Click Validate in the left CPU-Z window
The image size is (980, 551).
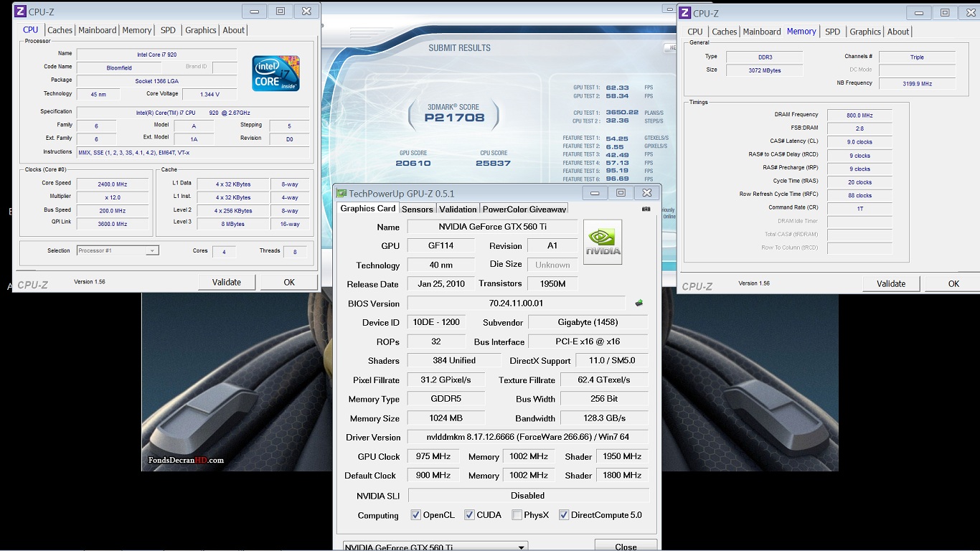point(227,282)
